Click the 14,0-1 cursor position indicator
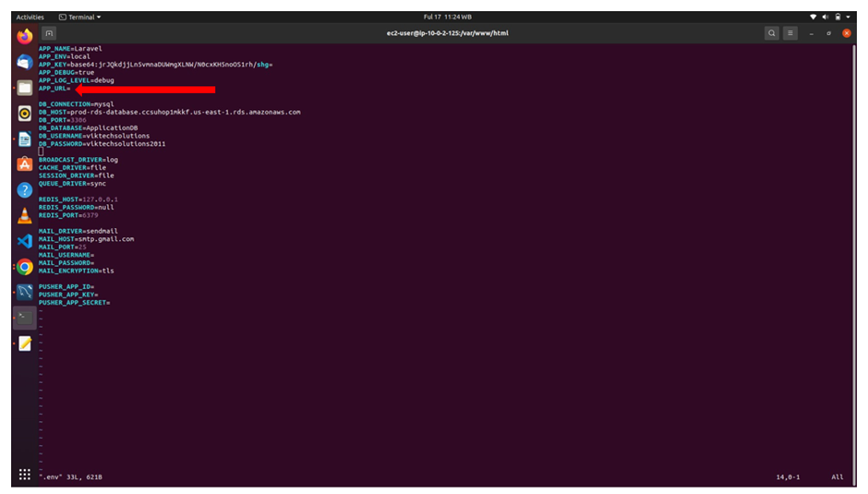 coord(789,476)
